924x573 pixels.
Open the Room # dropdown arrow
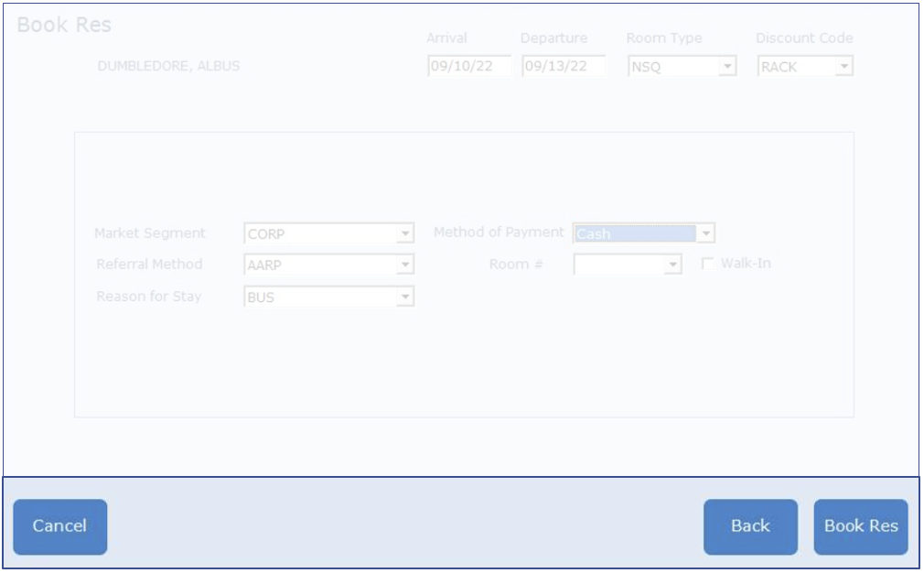click(x=672, y=265)
